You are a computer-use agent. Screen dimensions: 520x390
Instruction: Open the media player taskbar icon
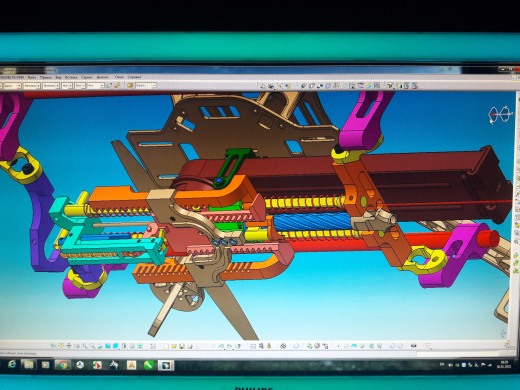45,365
